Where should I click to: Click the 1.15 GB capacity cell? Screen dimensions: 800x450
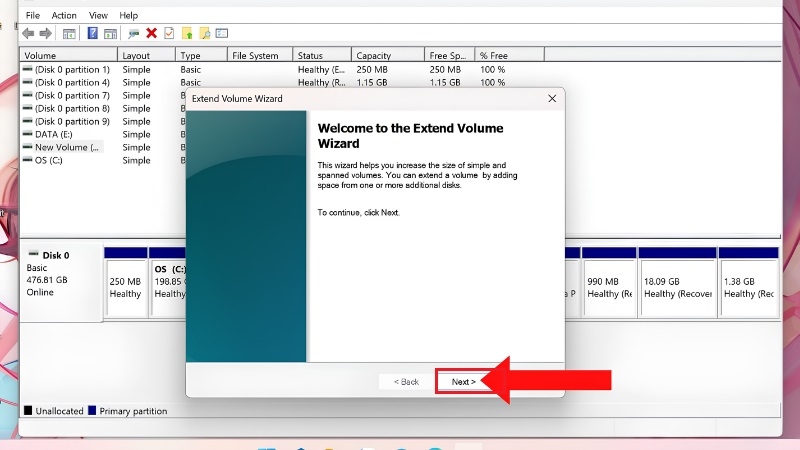[372, 83]
